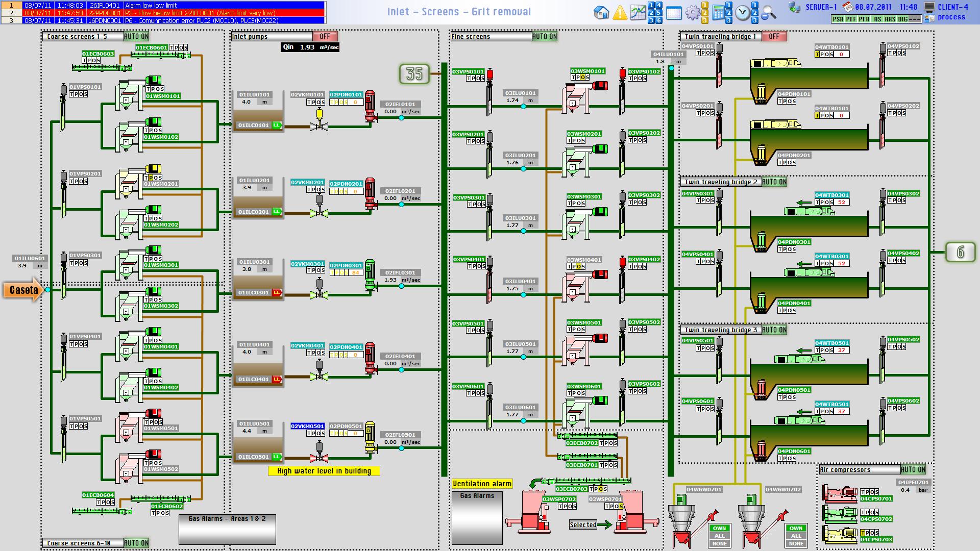Click the clock icon in toolbar

[743, 13]
